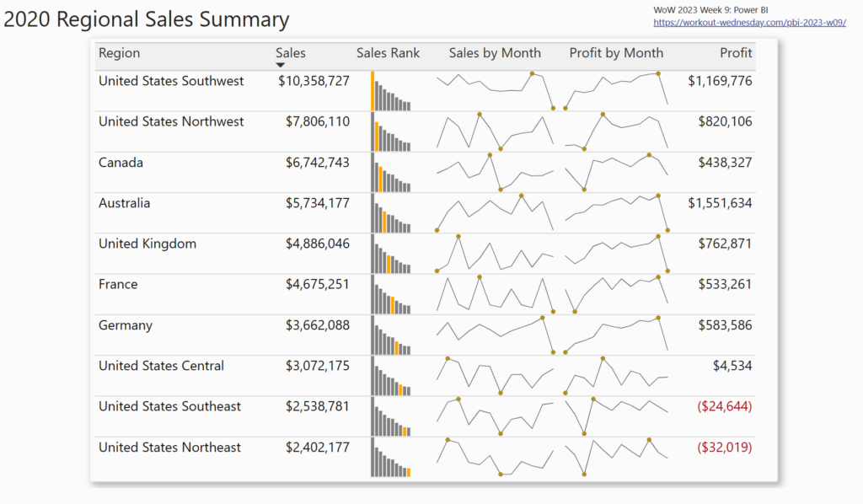Click the negative profit value ($32,019)

coord(724,448)
